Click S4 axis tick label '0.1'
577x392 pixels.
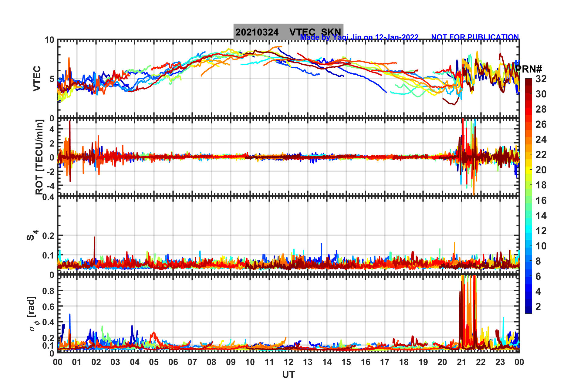pos(48,255)
